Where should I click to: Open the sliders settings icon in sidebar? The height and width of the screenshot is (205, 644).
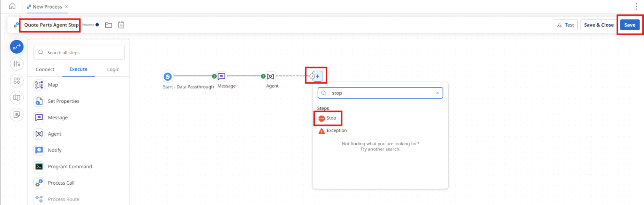17,64
